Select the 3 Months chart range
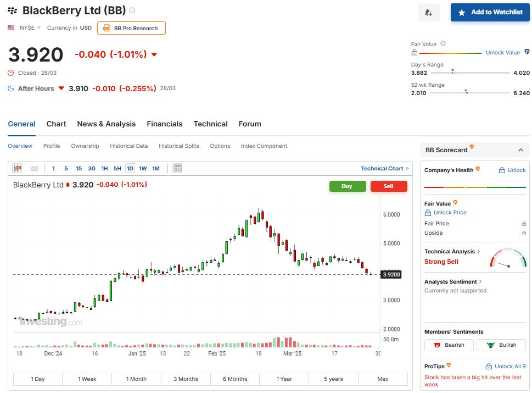 coord(186,379)
